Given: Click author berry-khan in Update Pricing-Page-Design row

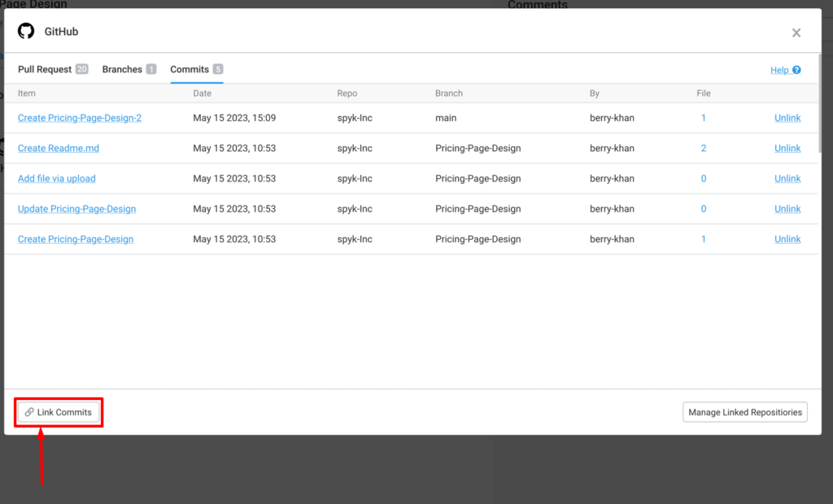Looking at the screenshot, I should [x=612, y=209].
